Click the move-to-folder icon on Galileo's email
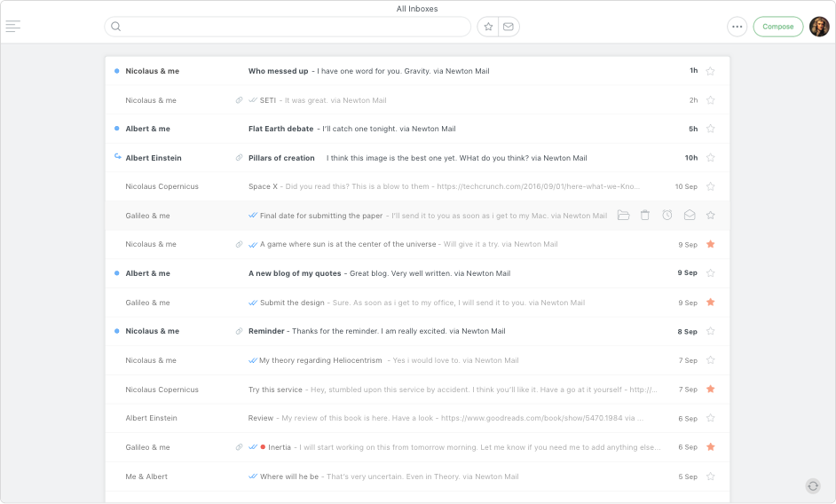Screen dimensions: 836x504 [623, 216]
